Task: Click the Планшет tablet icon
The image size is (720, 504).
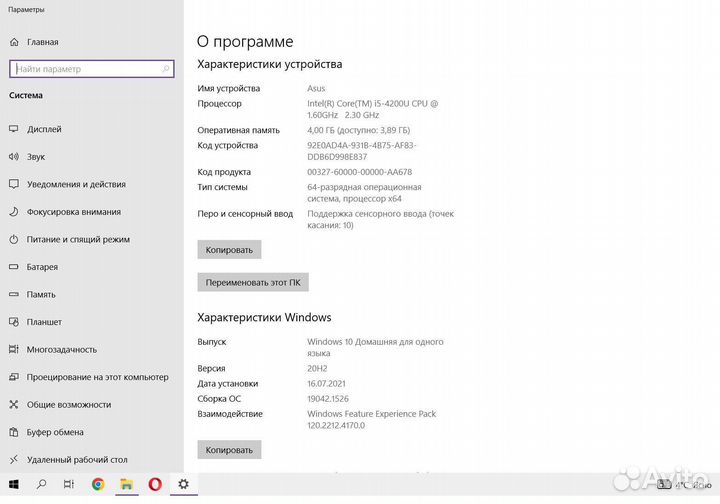Action: (14, 322)
